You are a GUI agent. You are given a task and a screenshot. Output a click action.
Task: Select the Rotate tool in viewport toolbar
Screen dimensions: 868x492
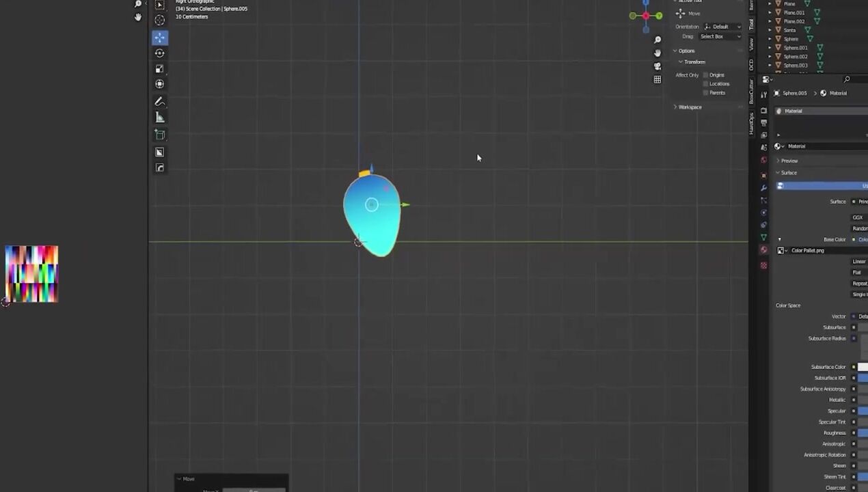point(159,53)
